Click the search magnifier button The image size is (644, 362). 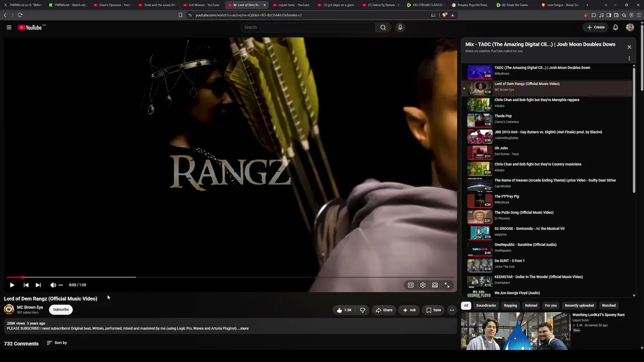pos(383,27)
